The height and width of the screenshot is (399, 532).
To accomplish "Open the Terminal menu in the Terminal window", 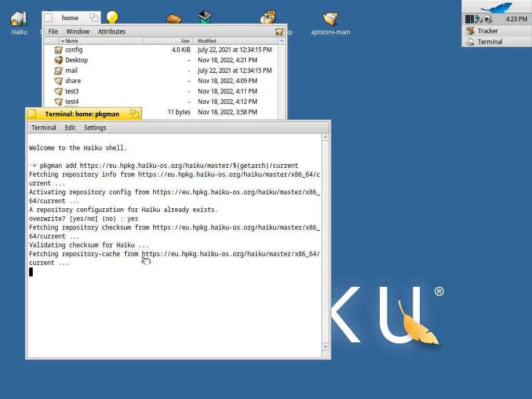I will click(x=44, y=128).
